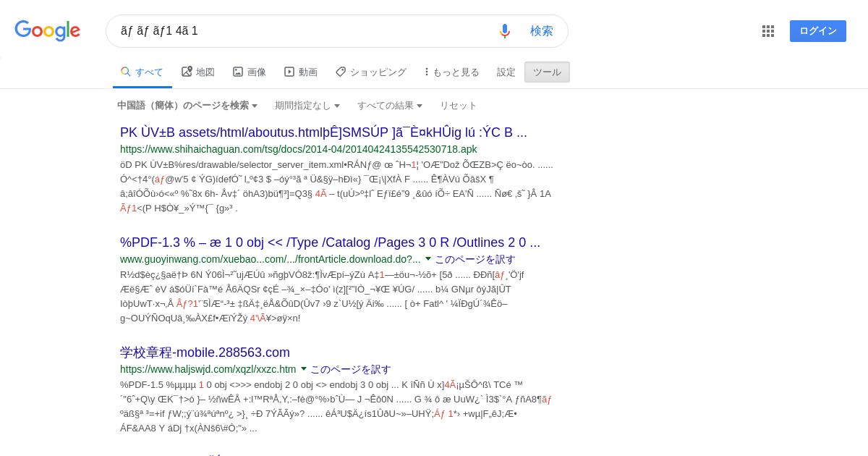Click the ログイン button
This screenshot has width=868, height=456.
click(x=818, y=31)
